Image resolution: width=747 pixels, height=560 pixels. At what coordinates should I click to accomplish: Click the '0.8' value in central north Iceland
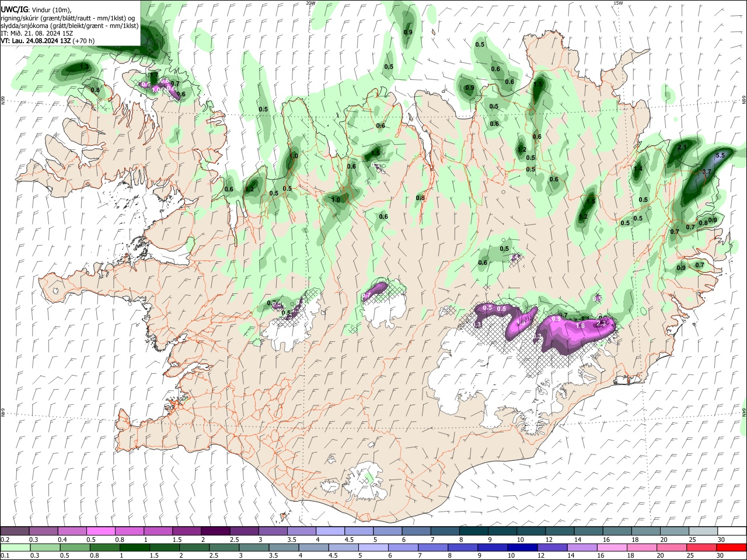coord(420,198)
